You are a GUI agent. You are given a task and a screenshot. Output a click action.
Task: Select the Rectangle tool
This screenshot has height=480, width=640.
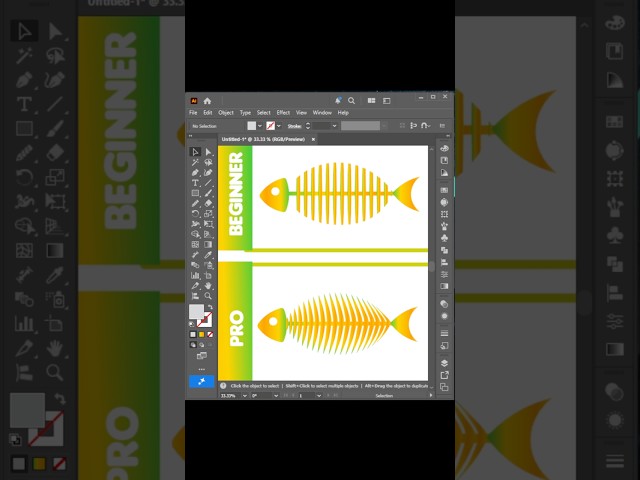point(195,193)
